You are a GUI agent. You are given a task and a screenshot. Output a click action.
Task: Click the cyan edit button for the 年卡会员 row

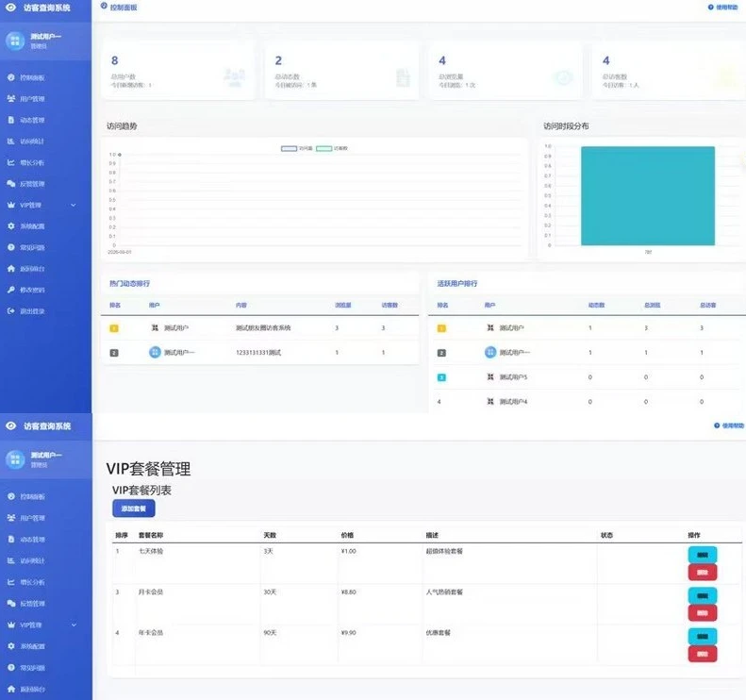(703, 636)
